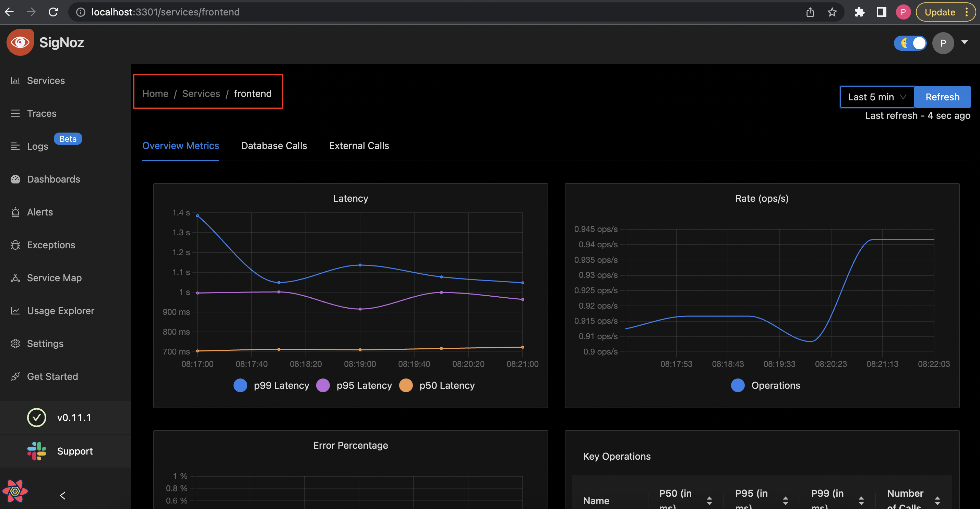
Task: Open Service Map from the sidebar
Action: pyautogui.click(x=54, y=278)
